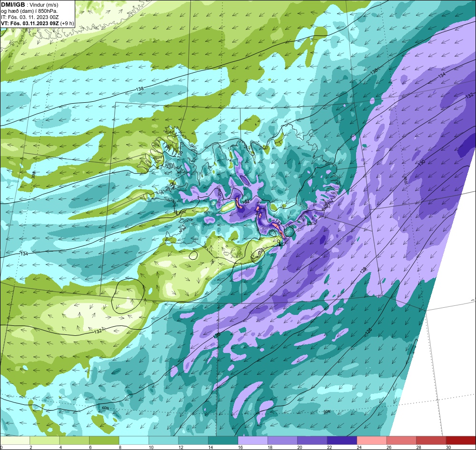This screenshot has height=450, width=476.
Task: Click legend tick label '20'
Action: [299, 447]
